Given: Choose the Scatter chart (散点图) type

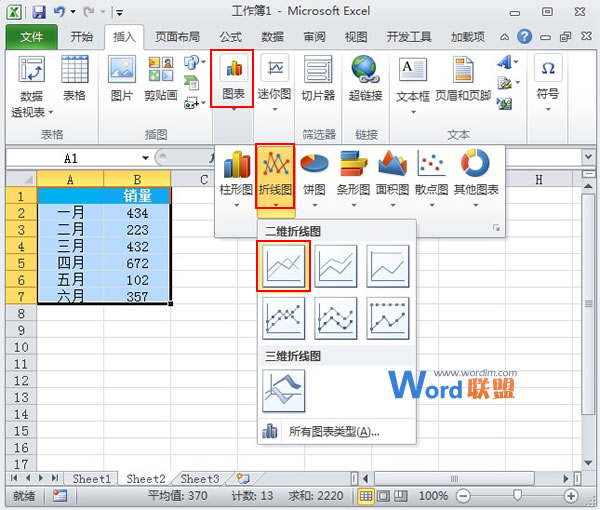Looking at the screenshot, I should click(x=431, y=178).
